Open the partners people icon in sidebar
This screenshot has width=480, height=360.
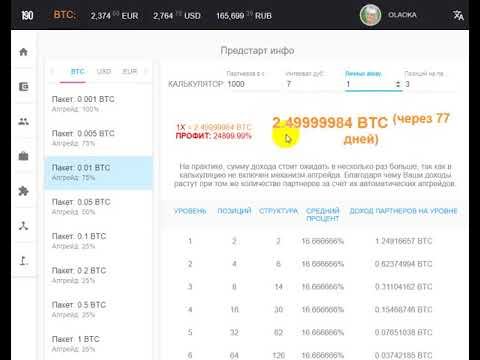click(23, 122)
